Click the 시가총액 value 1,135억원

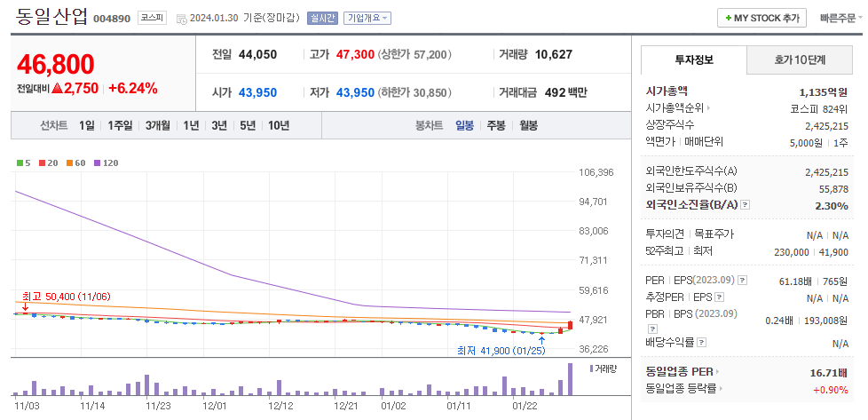(823, 92)
